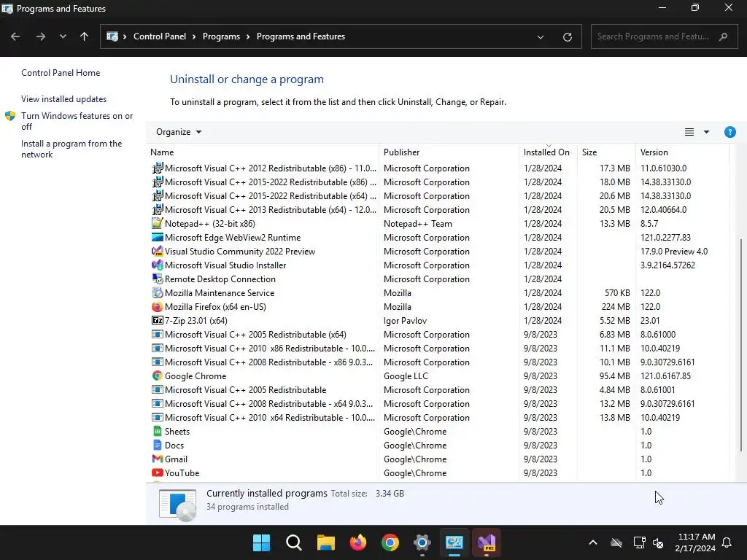Select the Gmail app icon
Screen dimensions: 747x560
click(158, 459)
